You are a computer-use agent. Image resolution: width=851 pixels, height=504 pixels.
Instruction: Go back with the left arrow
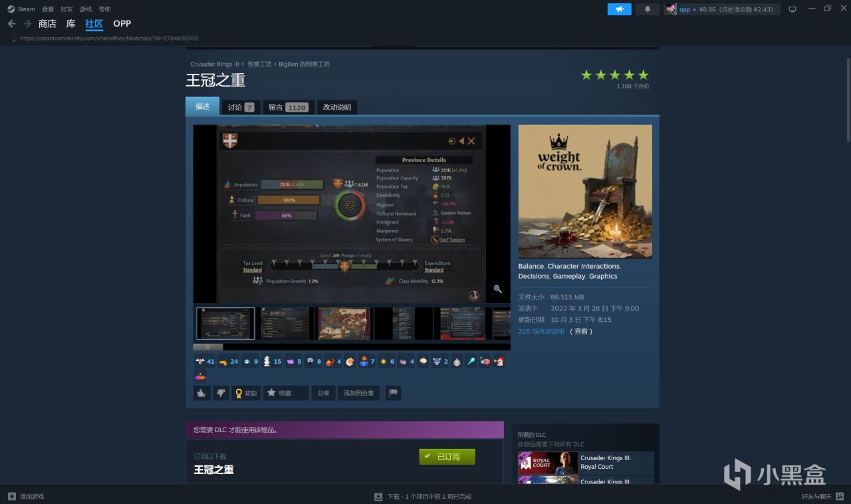[11, 23]
